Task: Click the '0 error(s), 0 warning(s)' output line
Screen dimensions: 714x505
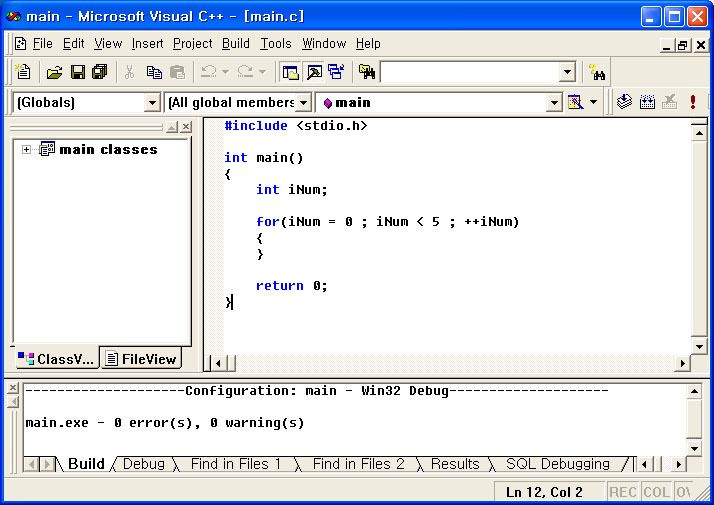Action: tap(164, 423)
